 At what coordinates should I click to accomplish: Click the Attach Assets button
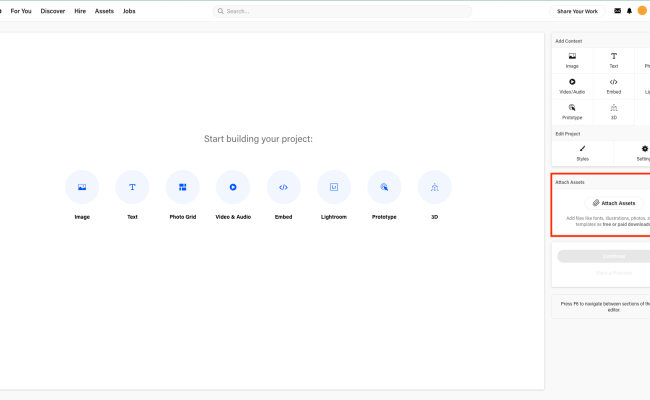(614, 203)
